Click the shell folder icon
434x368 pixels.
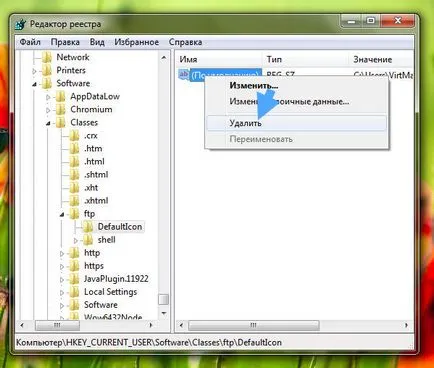tap(88, 240)
